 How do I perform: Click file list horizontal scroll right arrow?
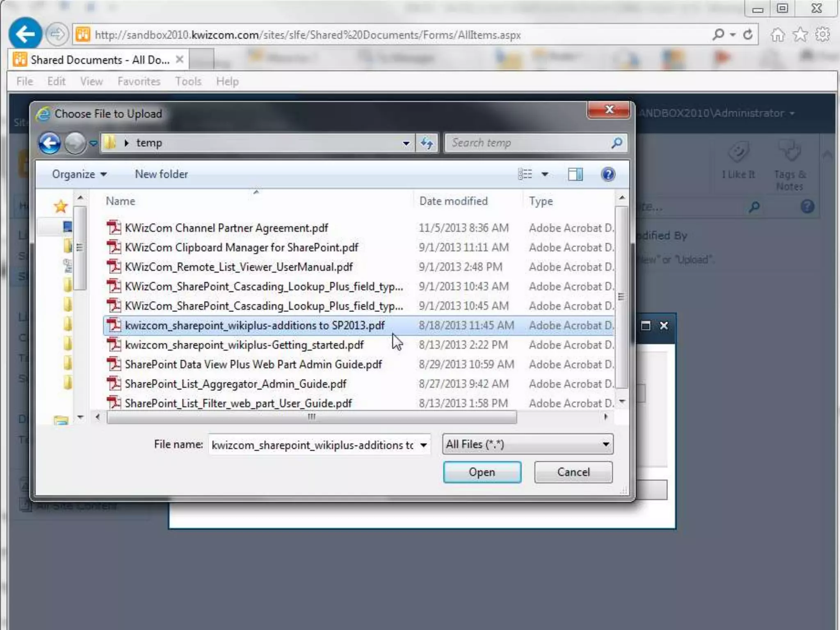point(606,417)
